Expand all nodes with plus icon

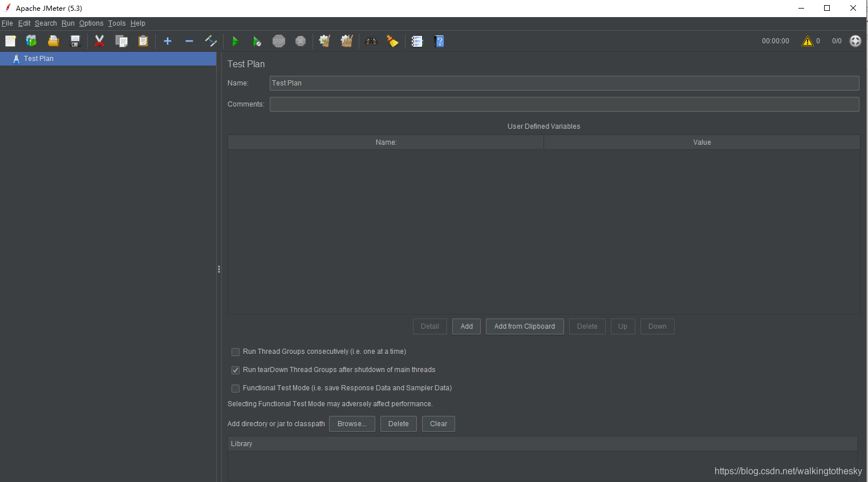pos(168,41)
